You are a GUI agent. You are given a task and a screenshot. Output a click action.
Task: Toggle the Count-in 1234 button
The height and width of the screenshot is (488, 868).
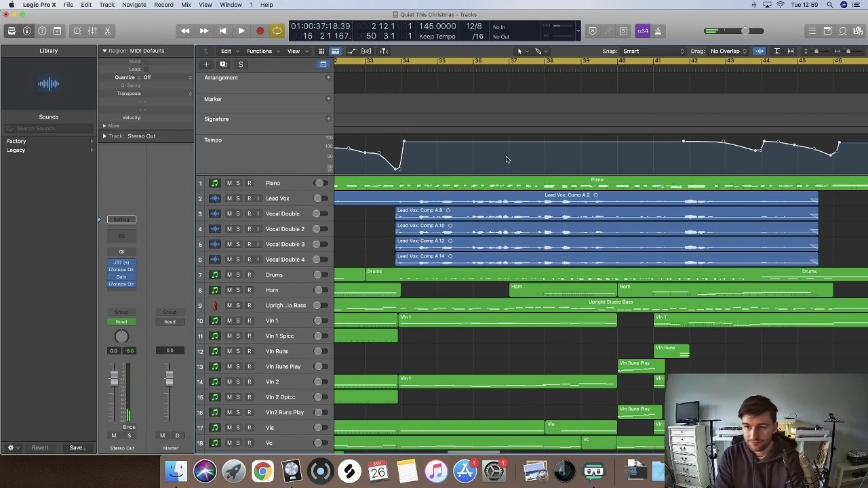(x=642, y=30)
